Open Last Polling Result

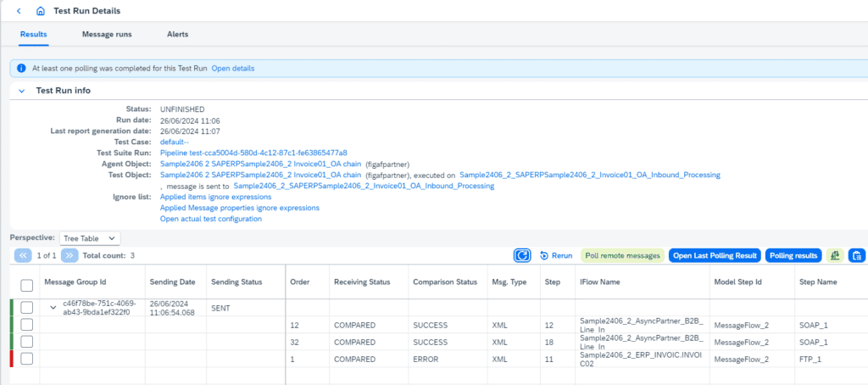(x=715, y=255)
